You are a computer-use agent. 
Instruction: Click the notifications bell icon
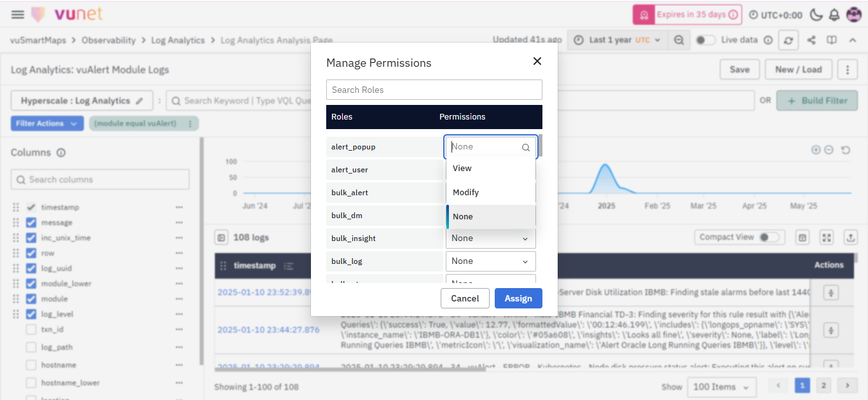tap(834, 15)
